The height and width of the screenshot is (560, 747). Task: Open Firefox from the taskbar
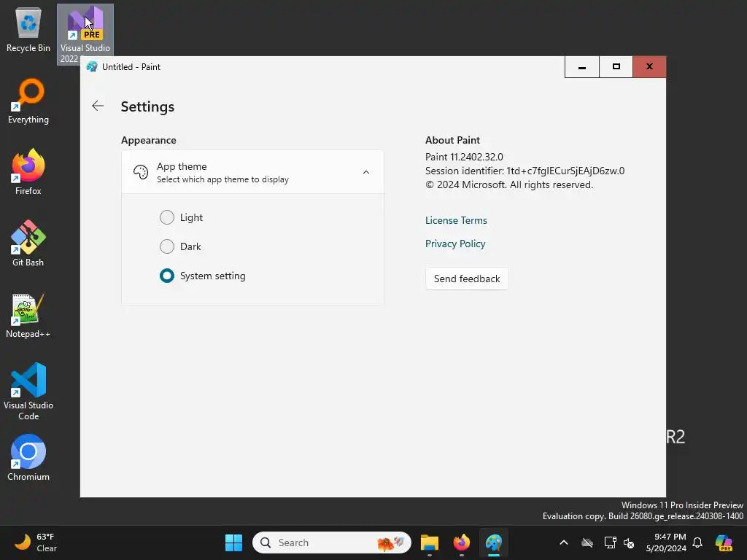(x=461, y=542)
